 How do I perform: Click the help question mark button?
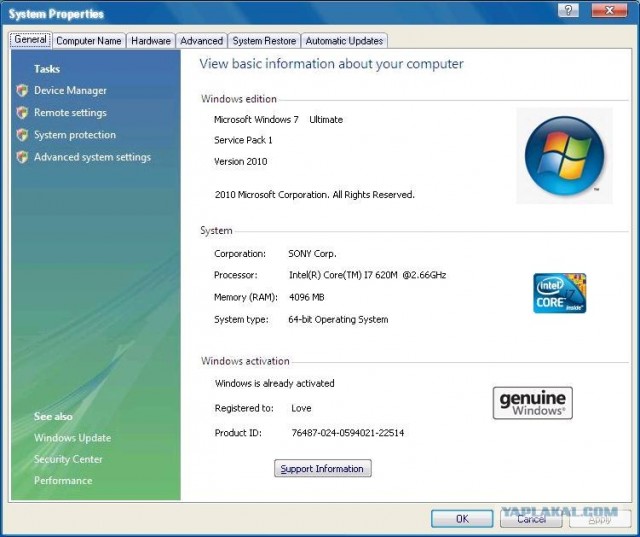click(568, 10)
